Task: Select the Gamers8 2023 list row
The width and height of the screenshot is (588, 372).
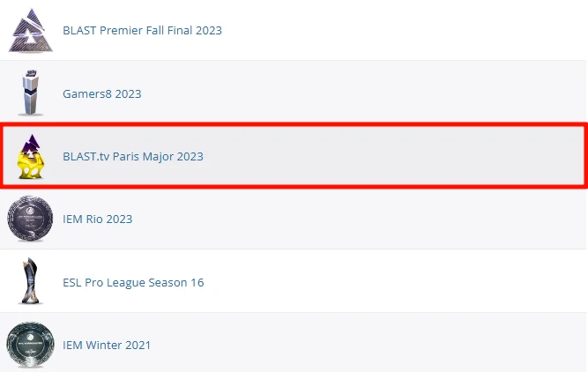Action: click(x=294, y=92)
